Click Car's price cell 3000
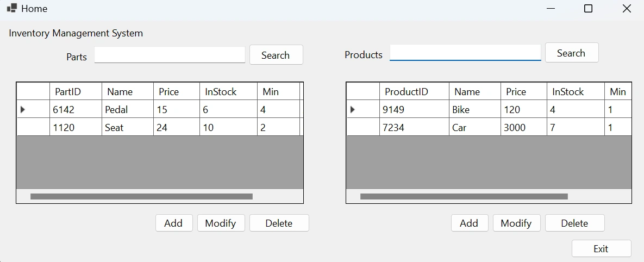The width and height of the screenshot is (644, 262). tap(524, 127)
